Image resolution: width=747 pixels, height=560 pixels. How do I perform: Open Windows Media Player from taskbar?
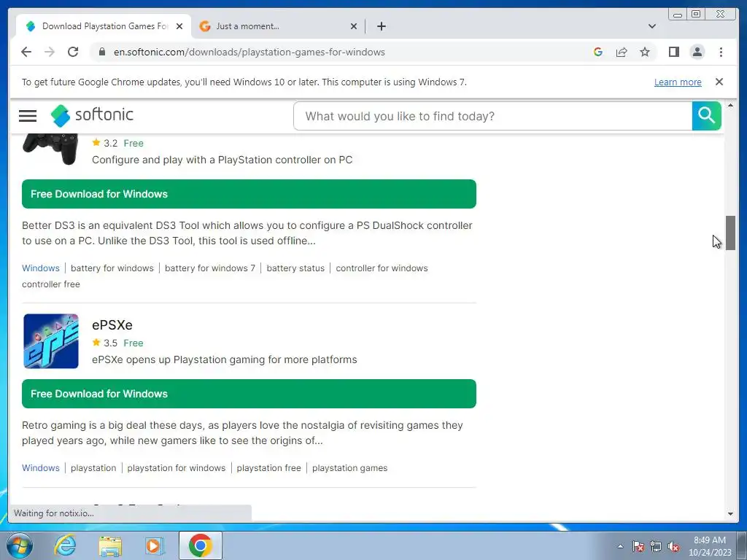(x=155, y=545)
